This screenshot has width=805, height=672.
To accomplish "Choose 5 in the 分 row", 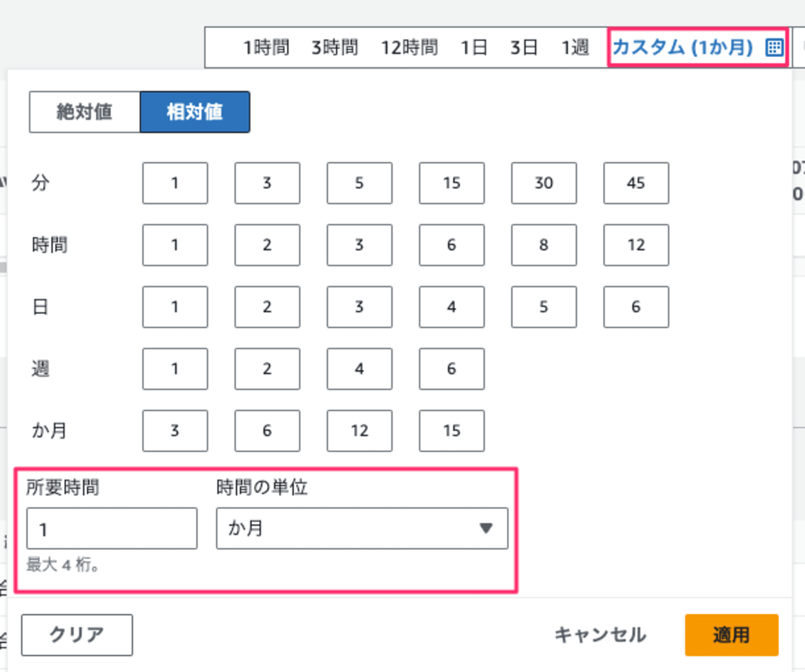I will pos(359,183).
